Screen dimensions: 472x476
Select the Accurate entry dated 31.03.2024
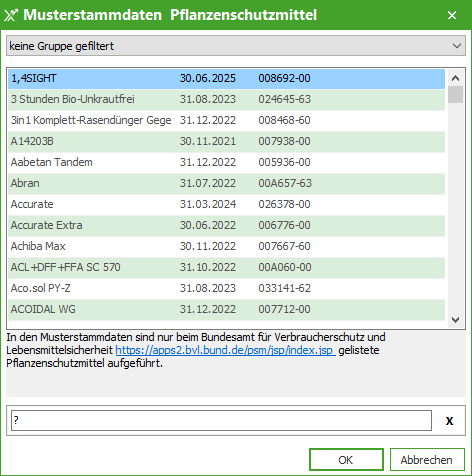point(226,204)
